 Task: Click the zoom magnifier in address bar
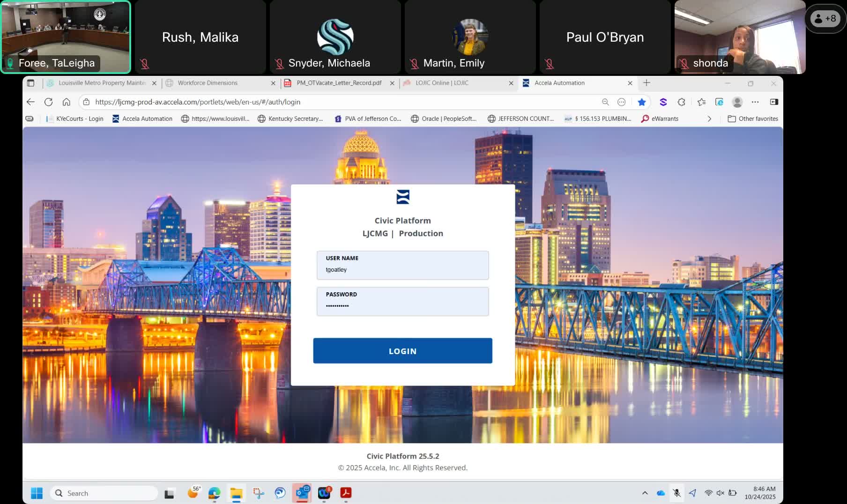tap(605, 102)
